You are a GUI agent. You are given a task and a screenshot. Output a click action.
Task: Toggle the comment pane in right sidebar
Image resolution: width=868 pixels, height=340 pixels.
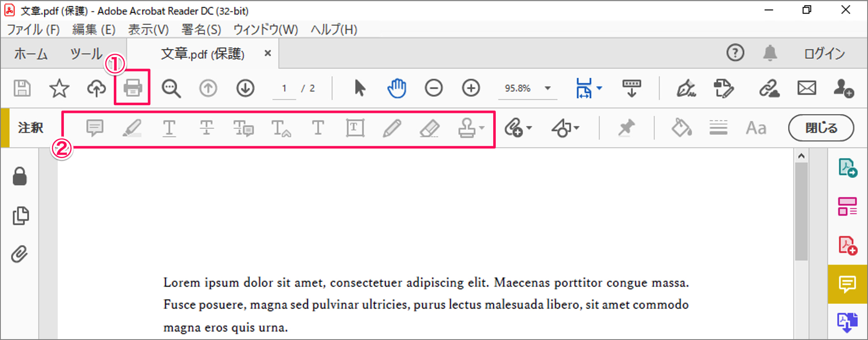click(x=847, y=284)
